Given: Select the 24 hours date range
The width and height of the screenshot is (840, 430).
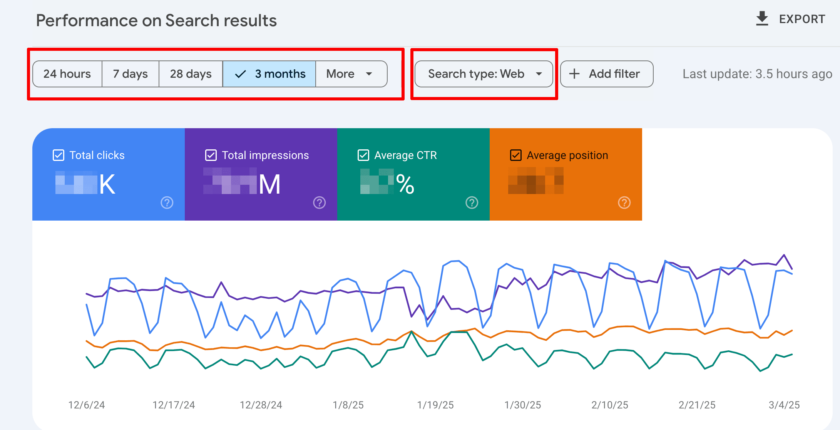Looking at the screenshot, I should pyautogui.click(x=67, y=74).
